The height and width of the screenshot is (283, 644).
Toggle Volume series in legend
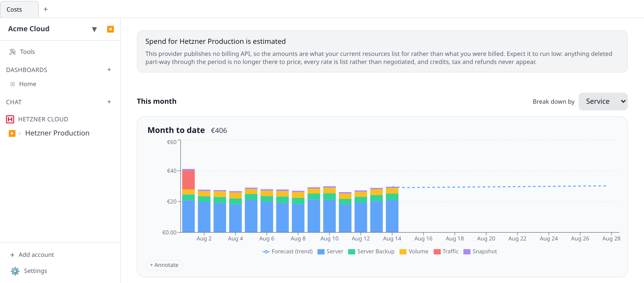click(414, 252)
